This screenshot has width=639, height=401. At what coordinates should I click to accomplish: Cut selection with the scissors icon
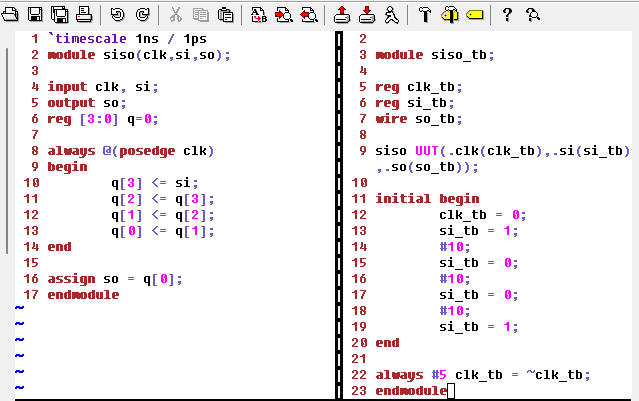coord(175,14)
